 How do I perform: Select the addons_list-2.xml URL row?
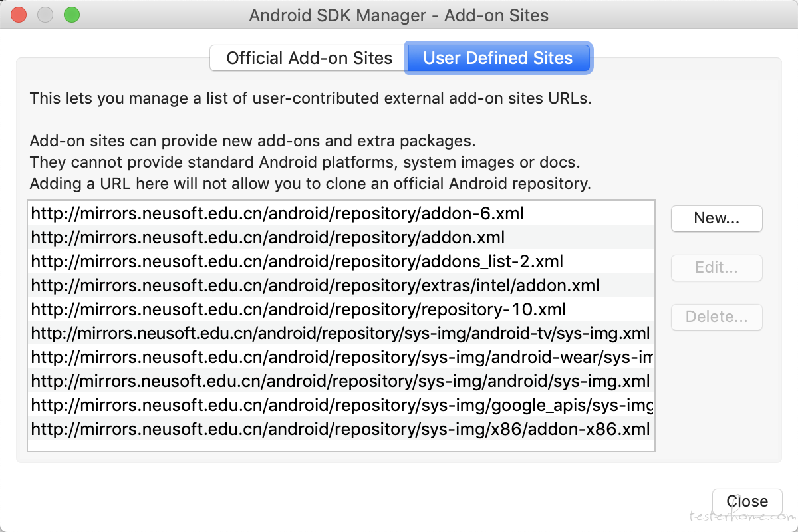pos(341,261)
